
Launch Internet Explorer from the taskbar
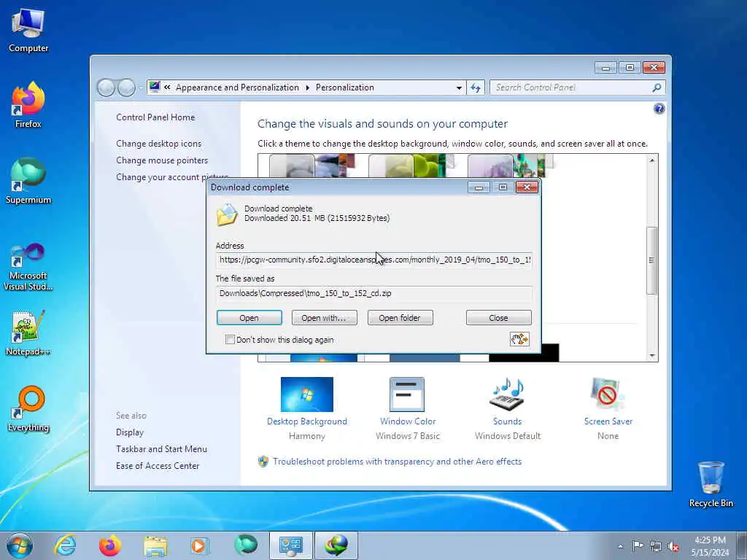65,545
